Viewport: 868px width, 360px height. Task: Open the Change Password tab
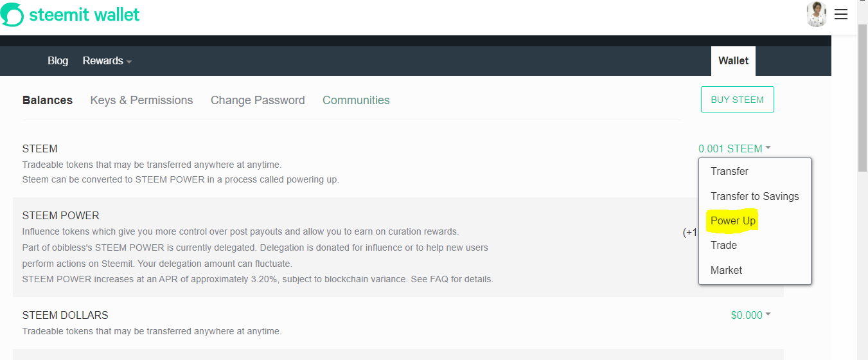258,100
